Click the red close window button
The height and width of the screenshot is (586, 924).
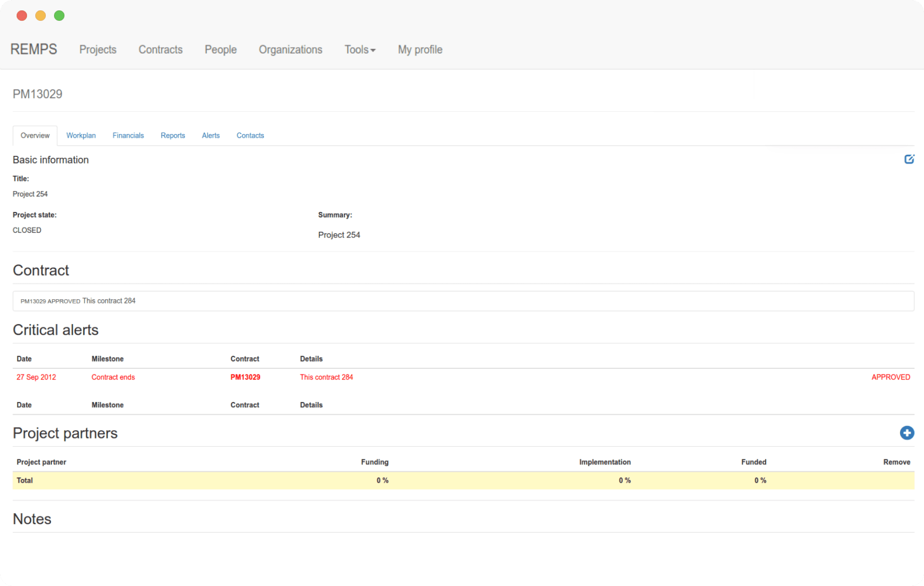coord(22,16)
